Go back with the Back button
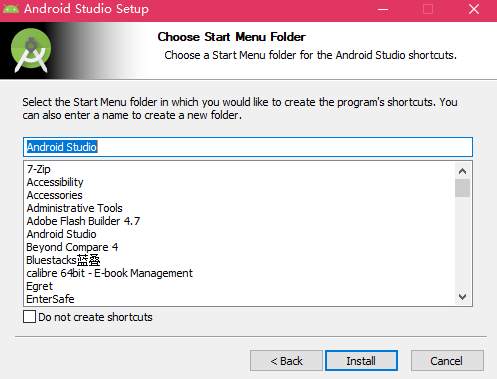The height and width of the screenshot is (379, 497). point(286,360)
